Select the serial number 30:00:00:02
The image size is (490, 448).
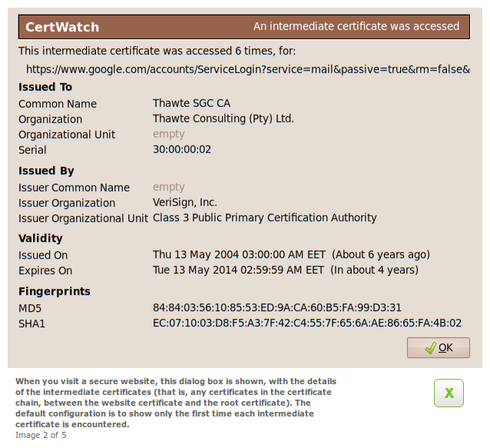click(181, 149)
